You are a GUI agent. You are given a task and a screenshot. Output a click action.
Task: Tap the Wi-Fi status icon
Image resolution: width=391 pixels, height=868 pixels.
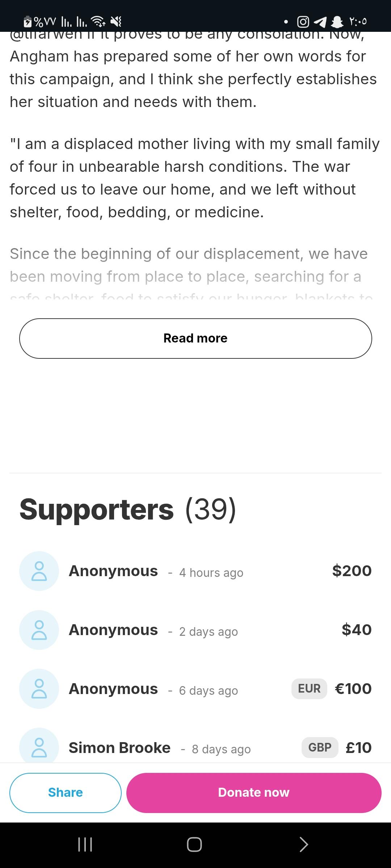point(98,22)
